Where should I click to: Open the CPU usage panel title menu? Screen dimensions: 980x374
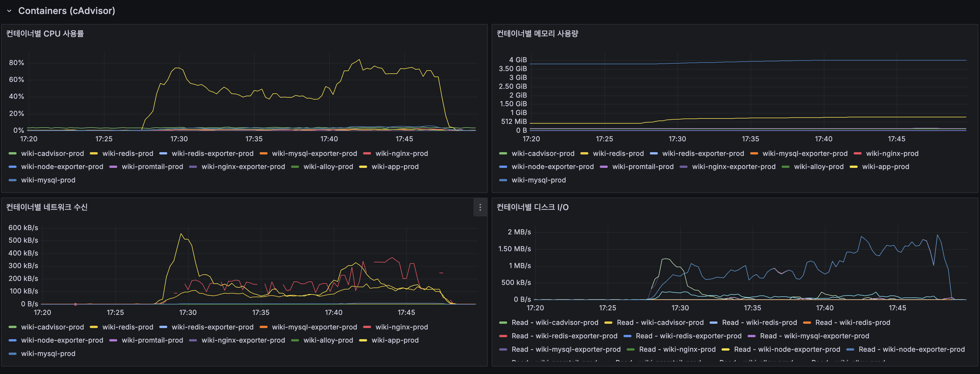pos(45,34)
